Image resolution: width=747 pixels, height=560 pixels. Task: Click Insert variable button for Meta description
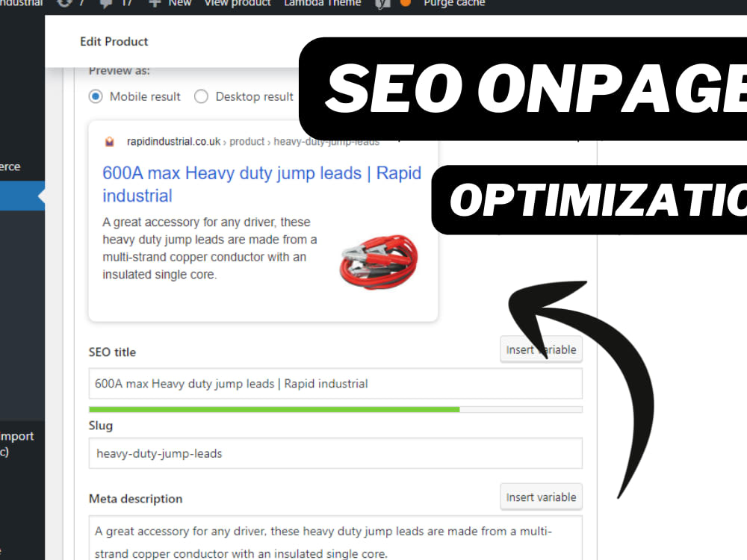click(x=541, y=497)
